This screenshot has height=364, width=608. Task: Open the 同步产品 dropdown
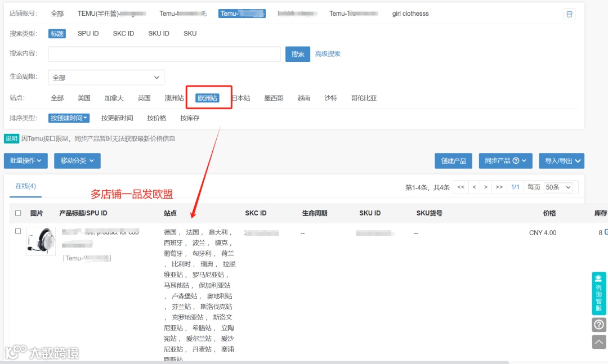[x=506, y=160]
